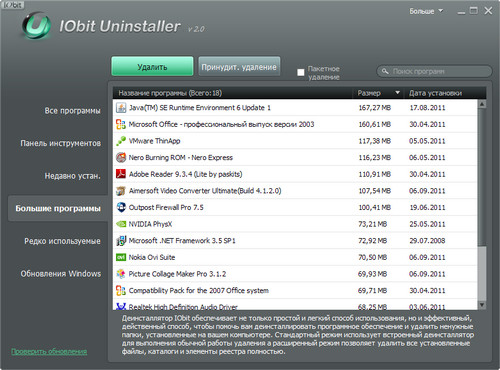Image resolution: width=500 pixels, height=370 pixels.
Task: Click the Принудит. удаление button
Action: pyautogui.click(x=239, y=66)
